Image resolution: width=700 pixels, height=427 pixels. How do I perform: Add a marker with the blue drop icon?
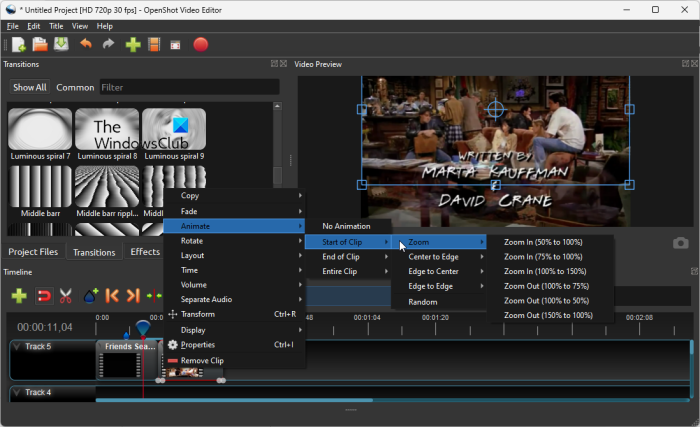[91, 296]
